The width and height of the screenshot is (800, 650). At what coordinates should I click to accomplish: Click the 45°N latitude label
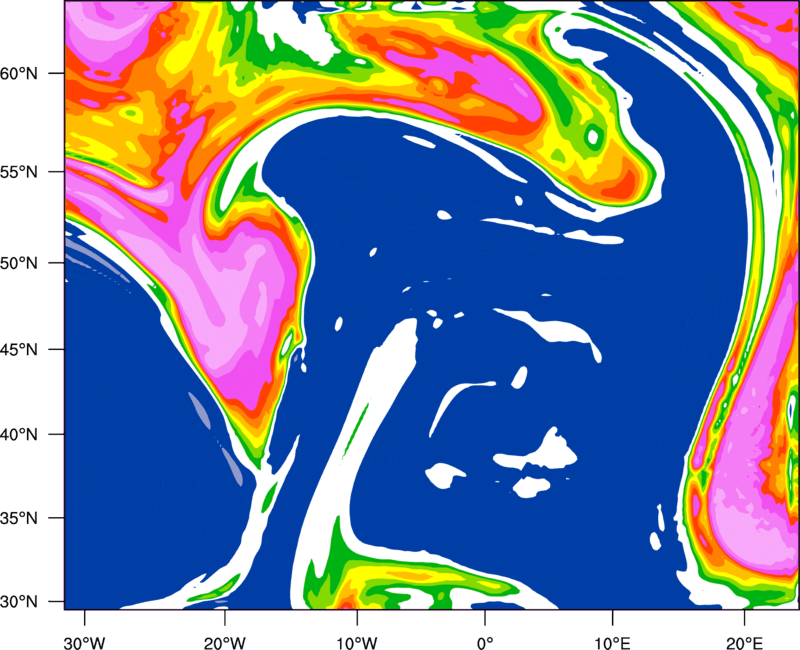(x=19, y=350)
